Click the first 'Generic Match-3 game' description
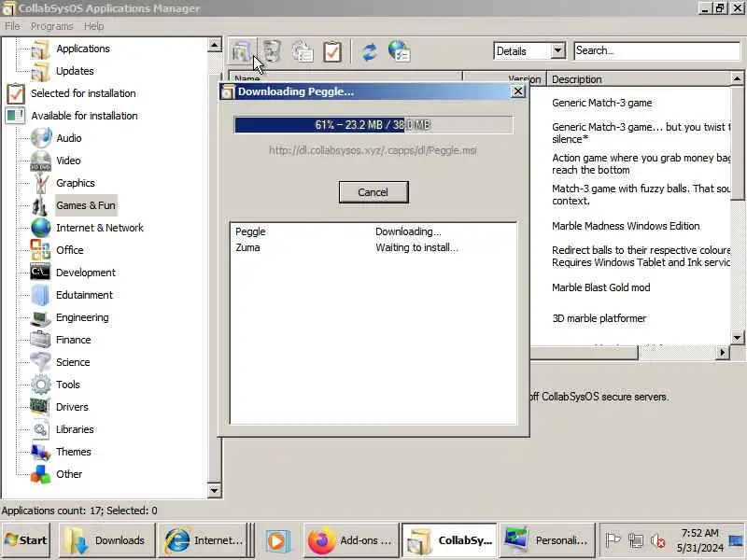The image size is (747, 560). (601, 103)
